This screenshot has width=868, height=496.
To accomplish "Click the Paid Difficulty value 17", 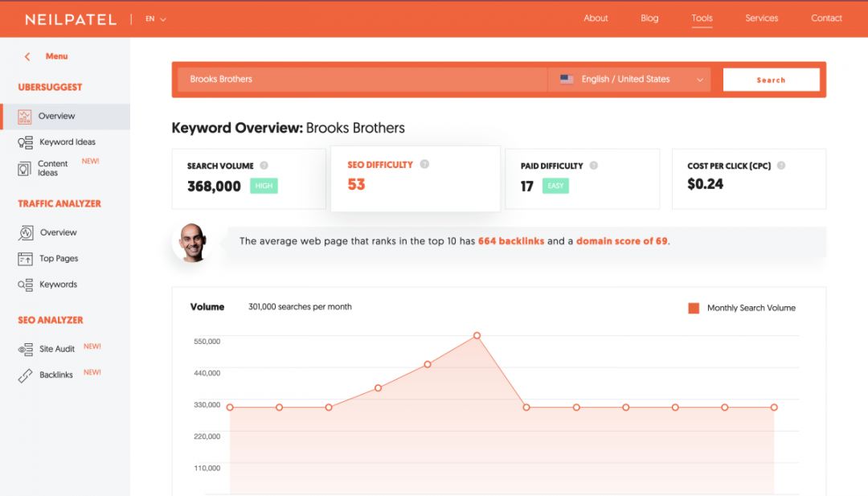I will (526, 187).
